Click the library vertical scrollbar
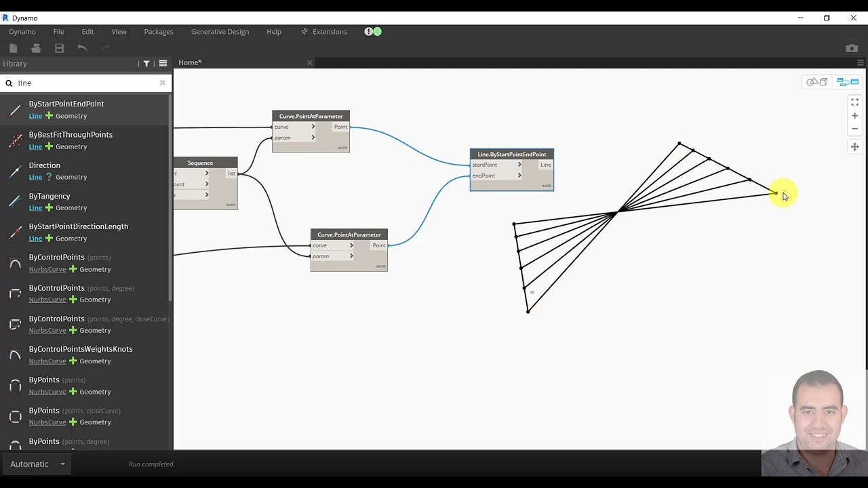The image size is (868, 488). tap(170, 198)
